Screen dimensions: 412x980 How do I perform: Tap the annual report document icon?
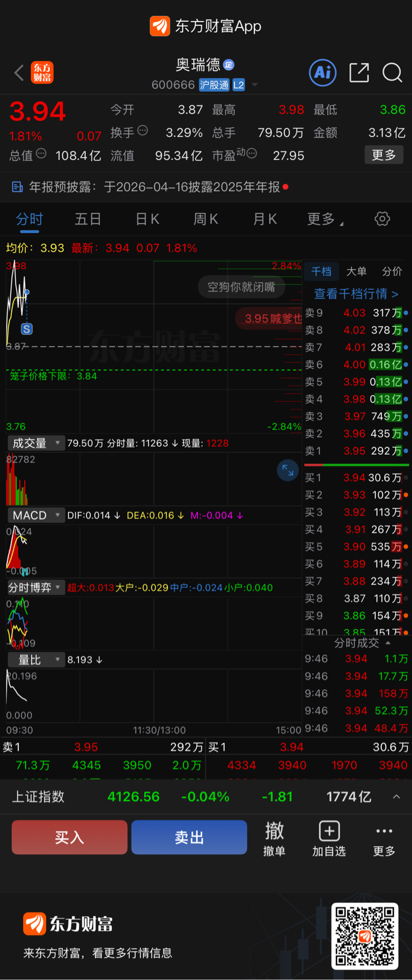click(x=17, y=187)
